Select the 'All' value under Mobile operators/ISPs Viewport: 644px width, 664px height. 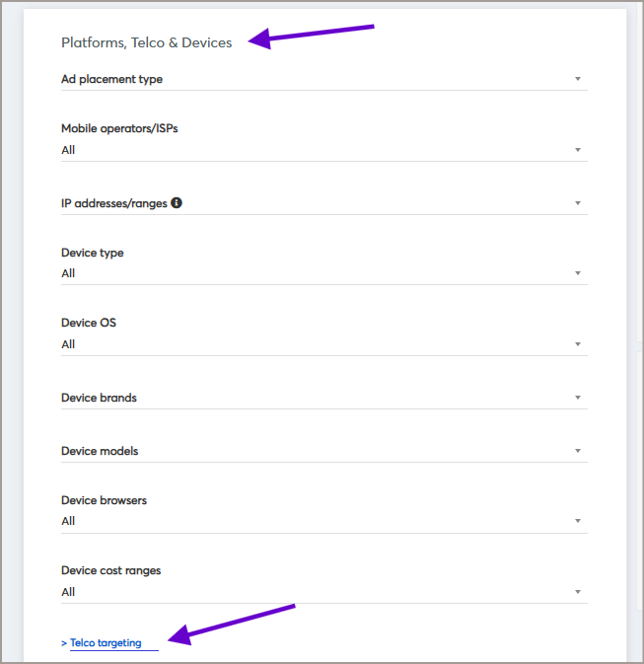68,150
